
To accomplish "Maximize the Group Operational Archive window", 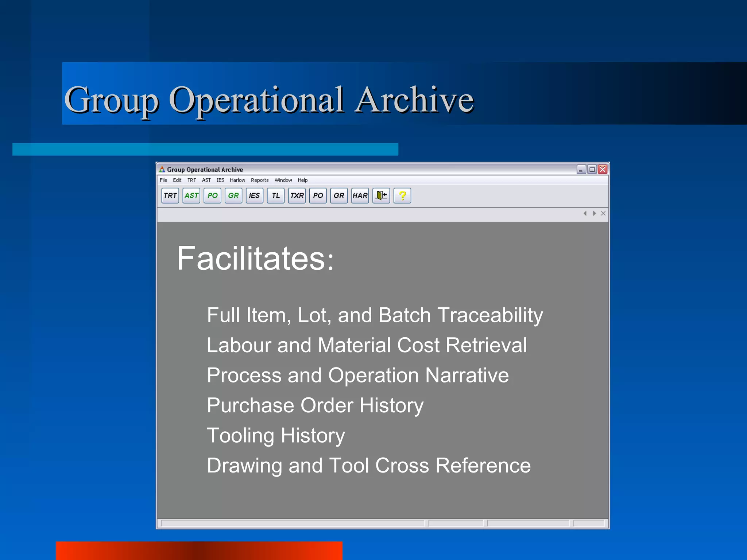I will [x=592, y=169].
